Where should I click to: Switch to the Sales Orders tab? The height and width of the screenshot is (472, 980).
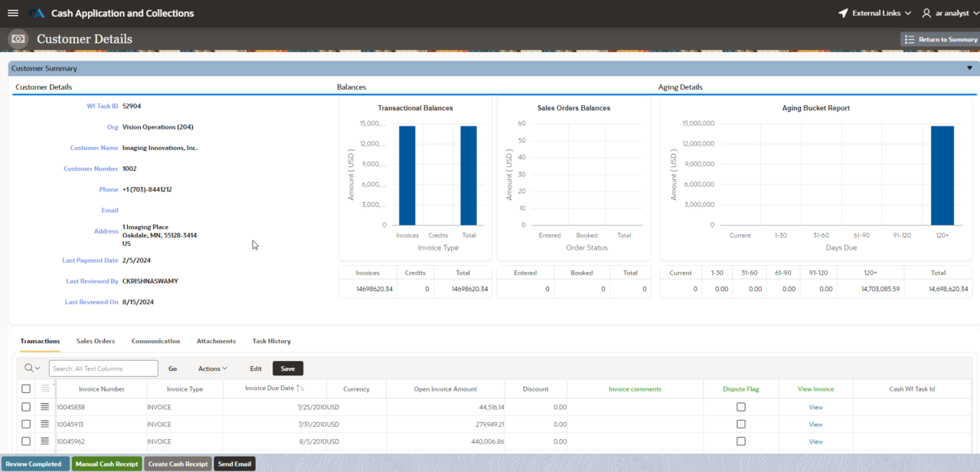click(95, 341)
